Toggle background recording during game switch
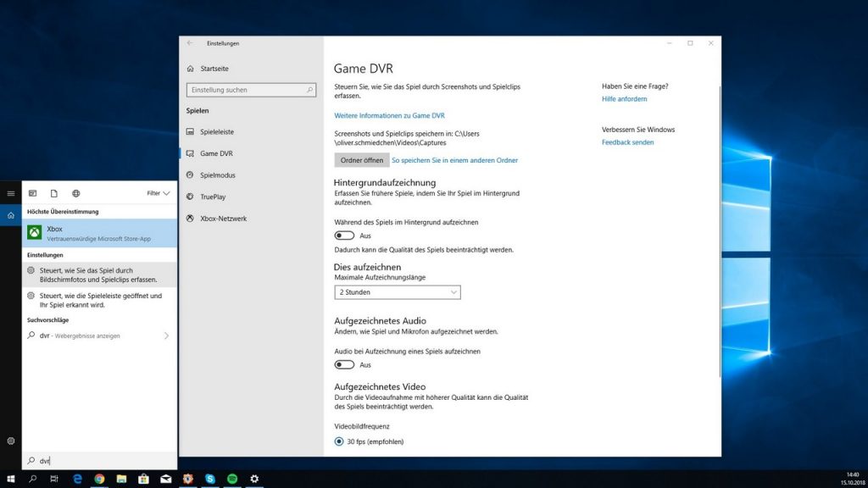Screen dimensions: 868x488 [x=344, y=236]
